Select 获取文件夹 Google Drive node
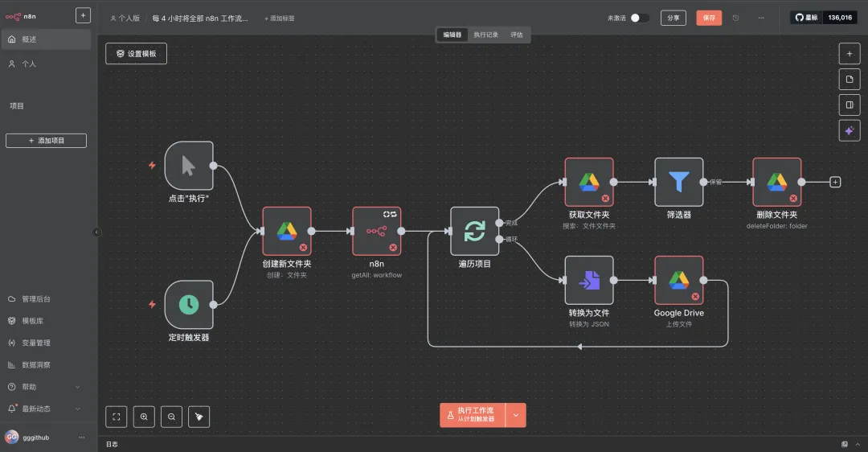Screen dimensions: 868x452 click(589, 182)
